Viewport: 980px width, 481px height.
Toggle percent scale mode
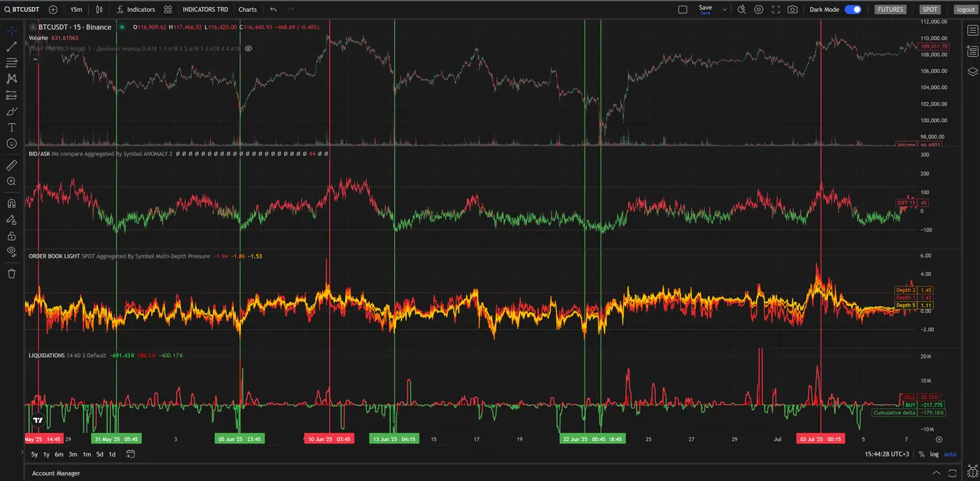click(x=921, y=454)
